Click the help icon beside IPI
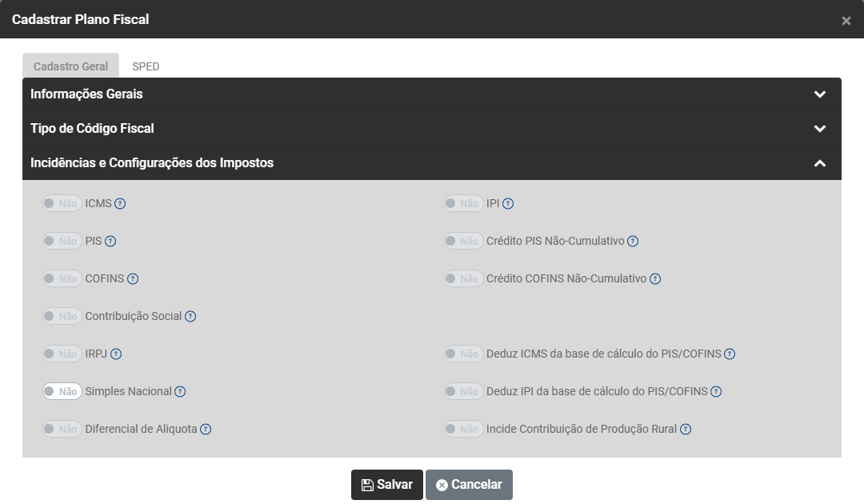This screenshot has height=504, width=864. pyautogui.click(x=508, y=204)
